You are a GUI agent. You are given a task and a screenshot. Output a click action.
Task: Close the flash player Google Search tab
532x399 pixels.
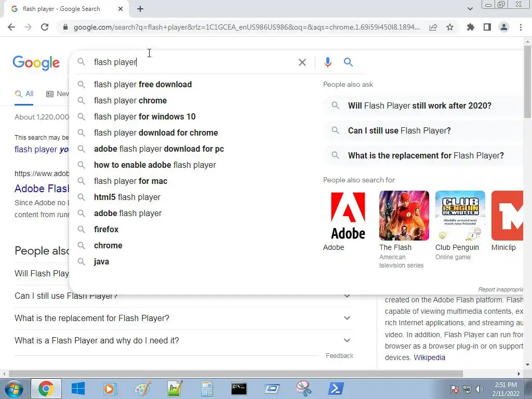click(x=121, y=9)
